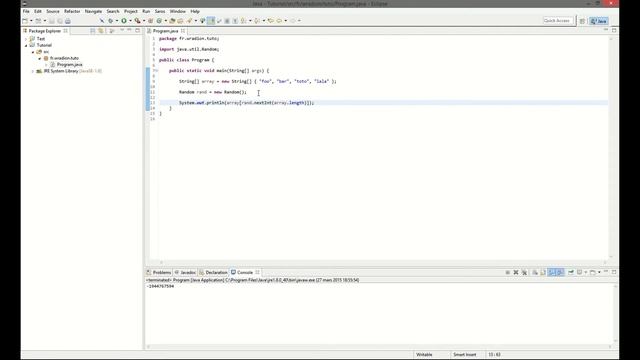640x360 pixels.
Task: Open the Window menu
Action: 178,11
